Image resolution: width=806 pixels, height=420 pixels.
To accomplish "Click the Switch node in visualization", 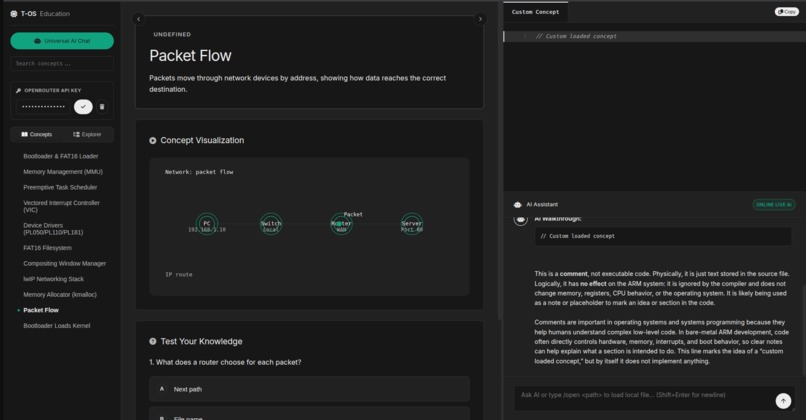I will [x=271, y=224].
